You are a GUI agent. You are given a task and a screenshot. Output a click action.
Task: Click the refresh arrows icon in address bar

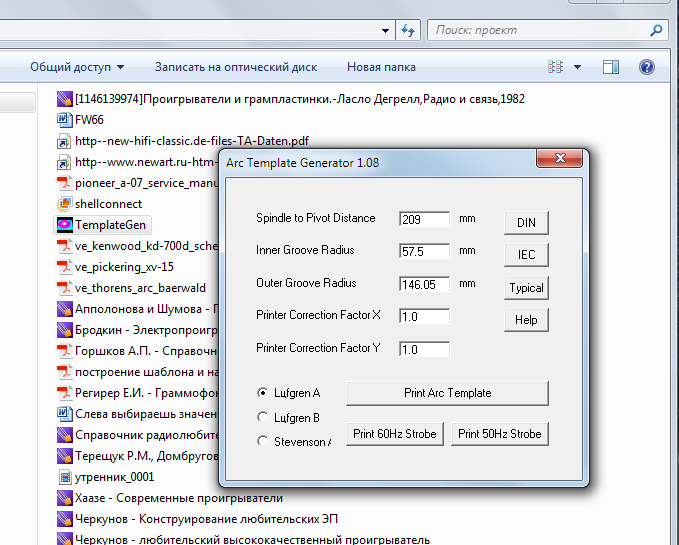click(408, 31)
